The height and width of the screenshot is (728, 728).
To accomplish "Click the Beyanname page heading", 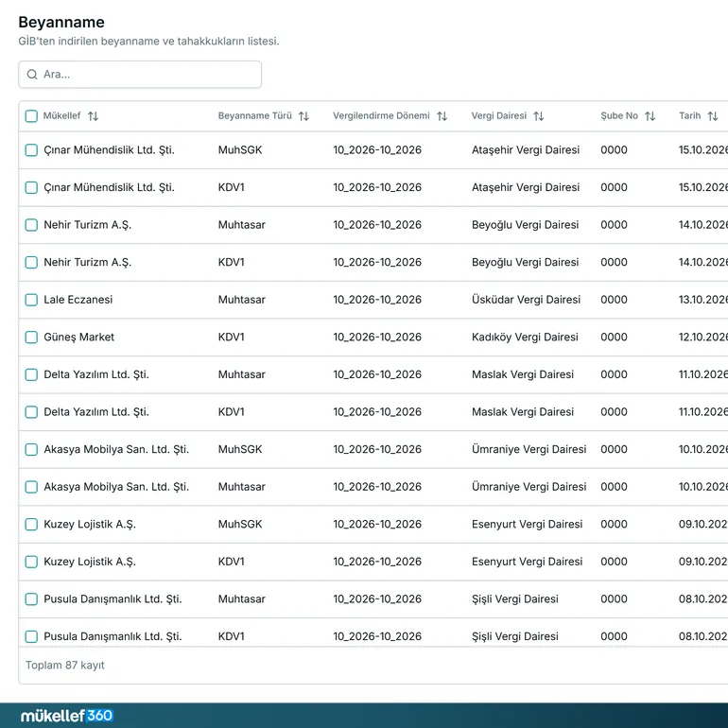I will (61, 23).
